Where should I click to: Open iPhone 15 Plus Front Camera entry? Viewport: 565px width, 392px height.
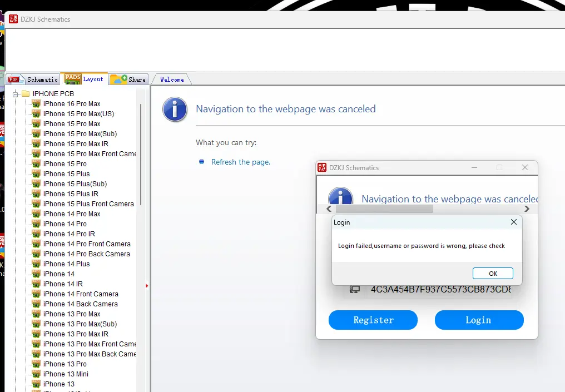[x=88, y=204]
